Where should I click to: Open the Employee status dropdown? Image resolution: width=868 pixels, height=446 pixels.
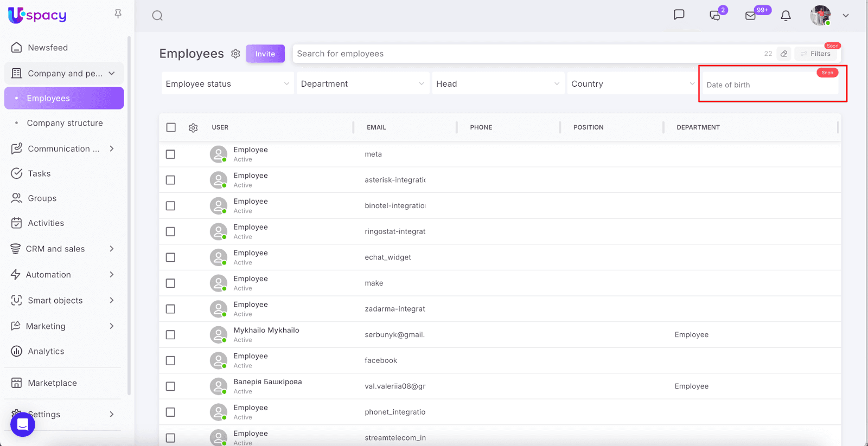pyautogui.click(x=227, y=84)
